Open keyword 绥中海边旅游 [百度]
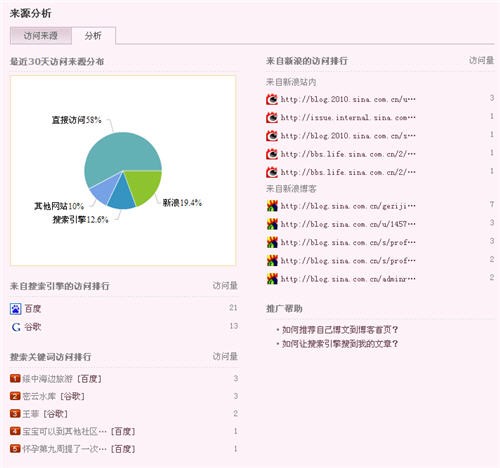This screenshot has height=468, width=500. click(x=62, y=379)
